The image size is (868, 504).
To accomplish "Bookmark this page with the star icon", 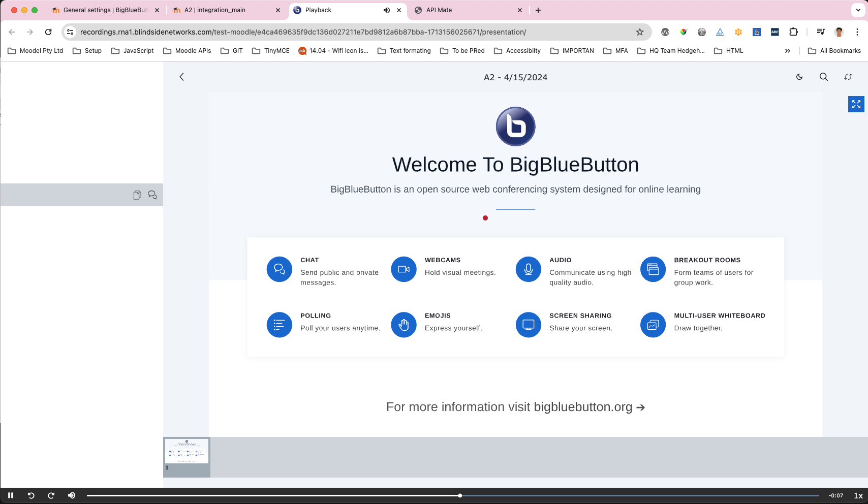I will coord(640,32).
